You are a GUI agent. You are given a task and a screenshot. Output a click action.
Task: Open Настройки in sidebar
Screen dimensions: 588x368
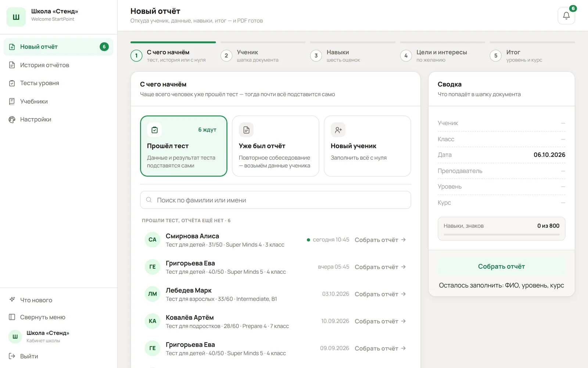tap(58, 120)
